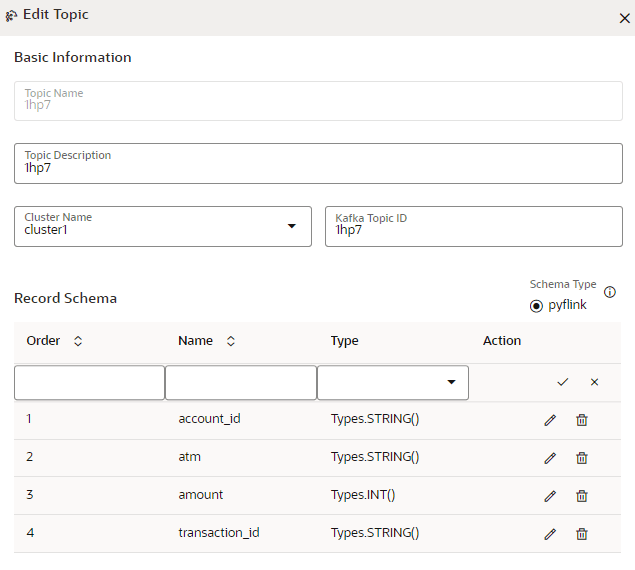Sort the table by Order column
This screenshot has width=635, height=570.
tap(78, 341)
